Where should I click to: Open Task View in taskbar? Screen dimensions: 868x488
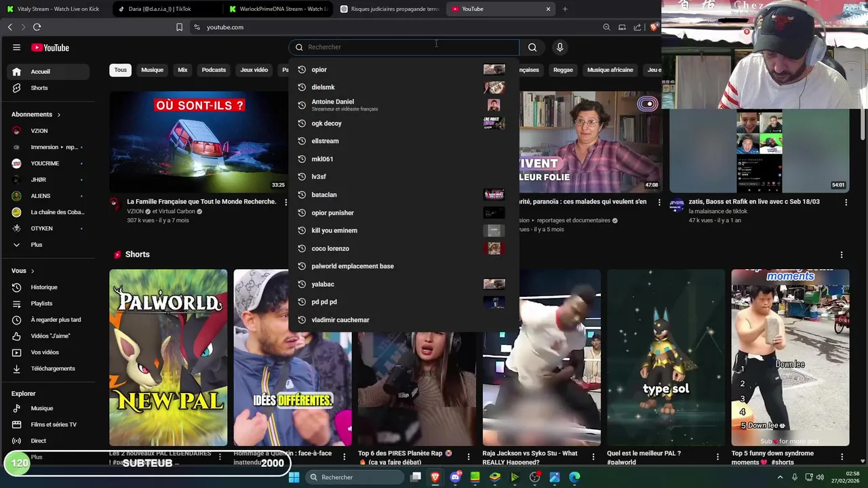point(416,477)
